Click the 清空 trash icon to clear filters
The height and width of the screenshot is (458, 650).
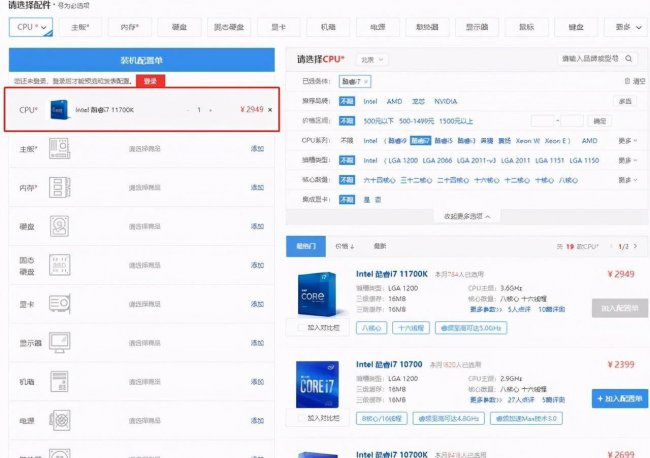coord(627,81)
